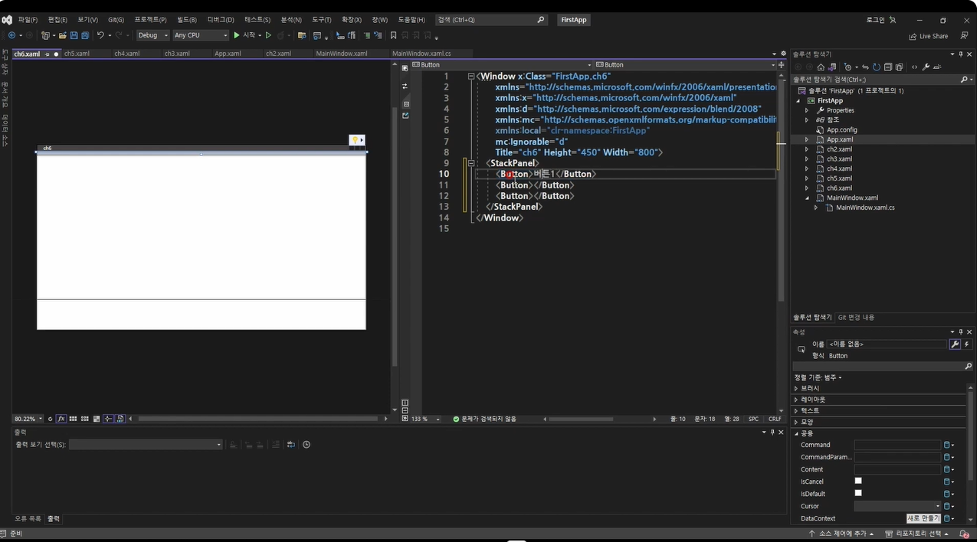Click the bookmark icon in the toolbar
980x542 pixels.
393,35
